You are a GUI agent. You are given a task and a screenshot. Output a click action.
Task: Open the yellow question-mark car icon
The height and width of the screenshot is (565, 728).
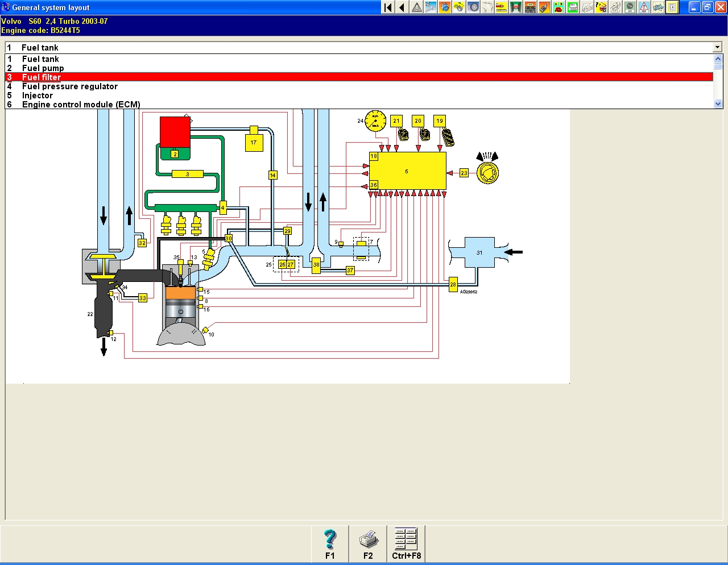click(x=601, y=7)
